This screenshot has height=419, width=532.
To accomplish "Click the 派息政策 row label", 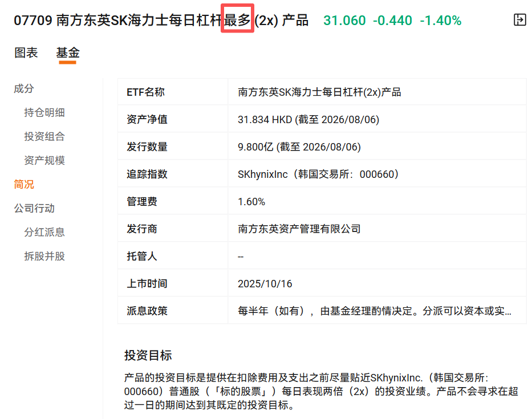I will click(x=147, y=311).
